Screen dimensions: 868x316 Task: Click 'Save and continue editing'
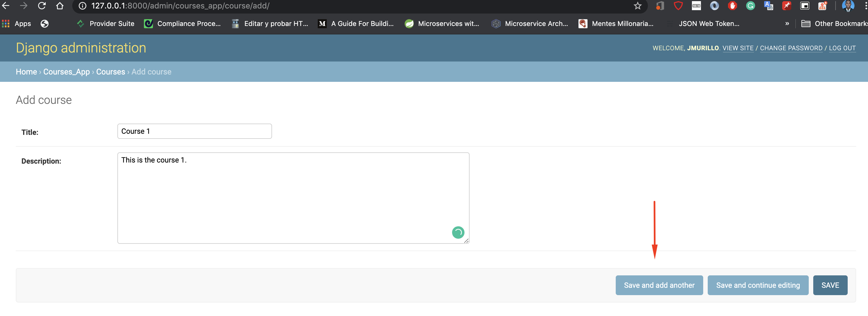point(758,285)
